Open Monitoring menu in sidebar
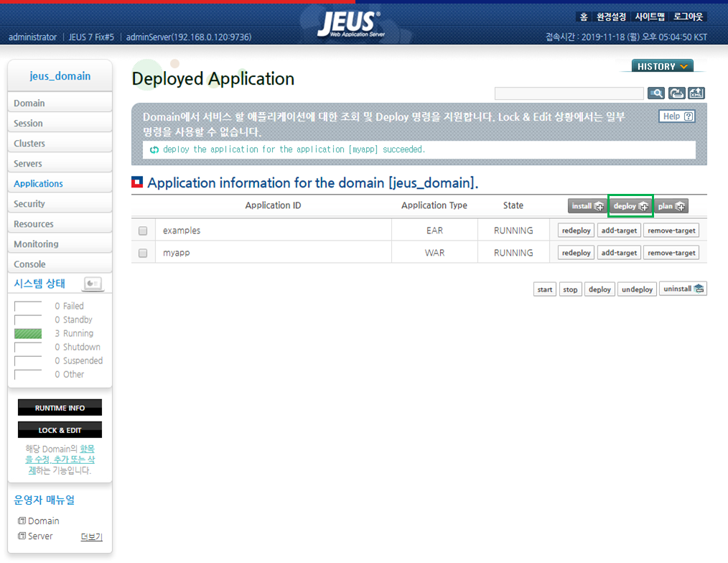The image size is (728, 563). click(60, 244)
